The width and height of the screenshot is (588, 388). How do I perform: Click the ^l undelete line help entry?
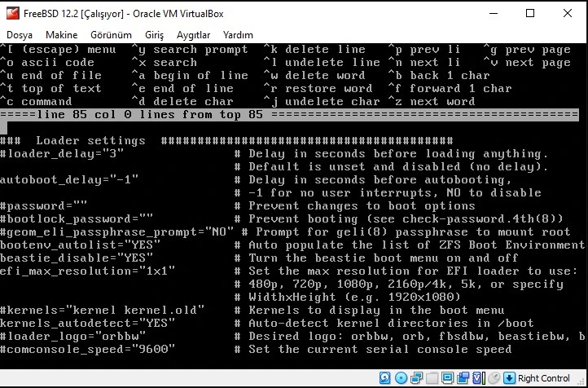pos(322,62)
